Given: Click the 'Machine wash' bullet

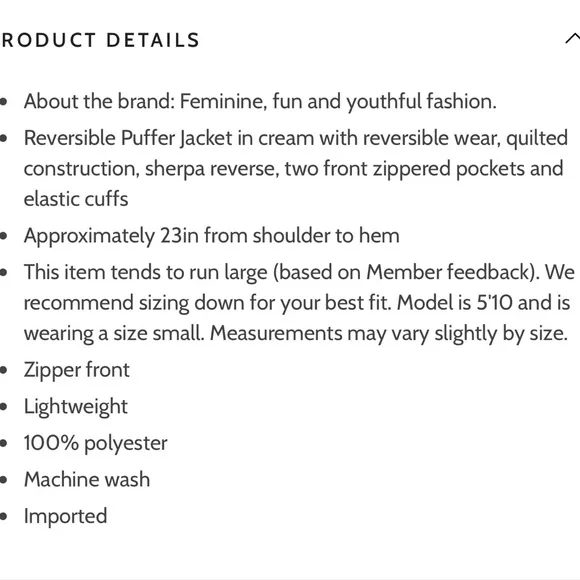Looking at the screenshot, I should [x=87, y=479].
